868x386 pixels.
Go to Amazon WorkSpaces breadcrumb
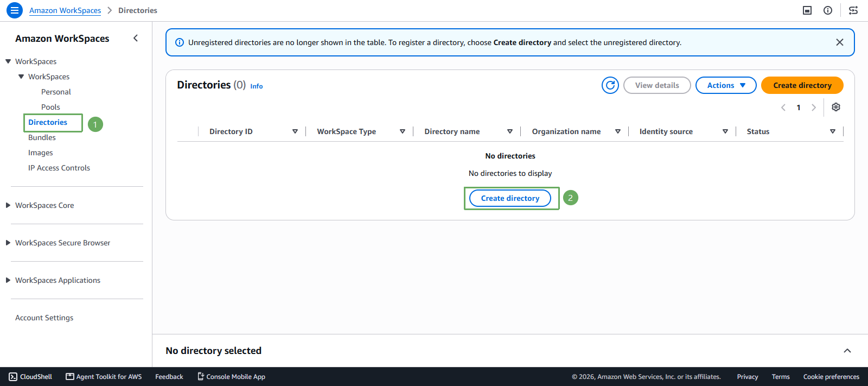[65, 10]
